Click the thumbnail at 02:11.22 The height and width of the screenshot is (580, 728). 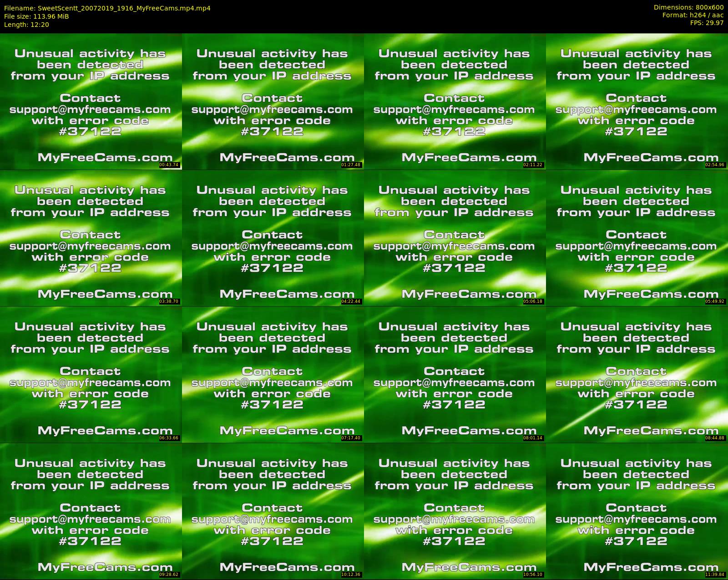(x=455, y=102)
